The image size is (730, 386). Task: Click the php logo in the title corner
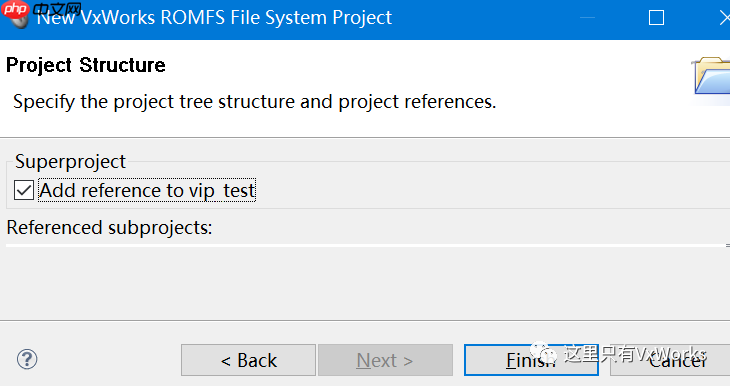click(x=15, y=8)
